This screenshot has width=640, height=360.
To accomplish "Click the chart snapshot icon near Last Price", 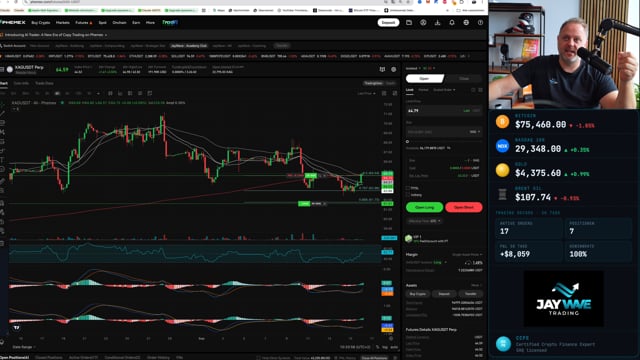I will (384, 93).
